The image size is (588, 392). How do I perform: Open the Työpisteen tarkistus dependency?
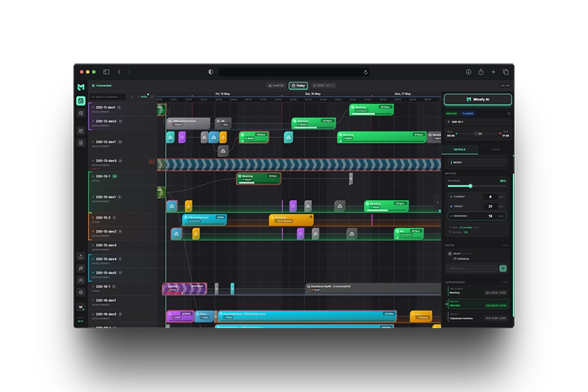tap(478, 316)
